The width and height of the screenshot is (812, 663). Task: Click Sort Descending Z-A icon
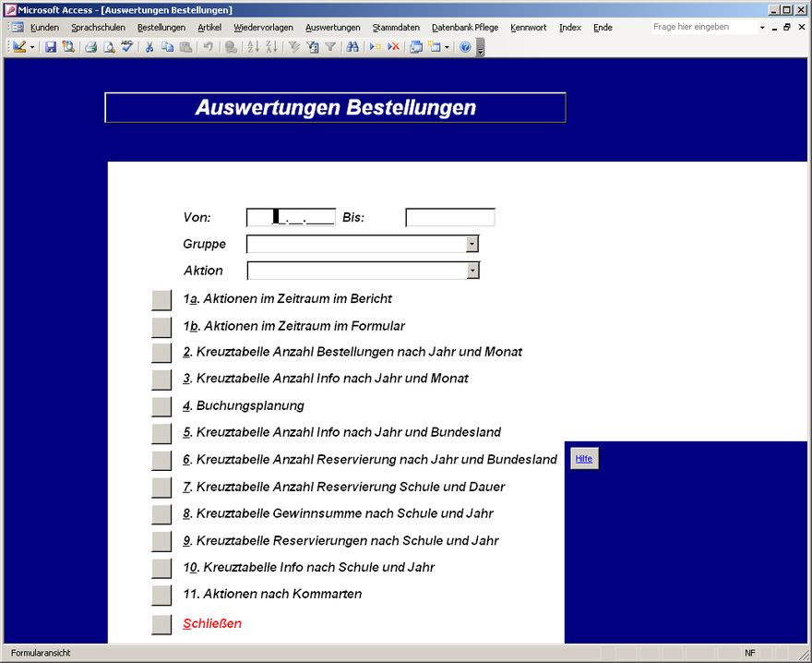pyautogui.click(x=271, y=47)
